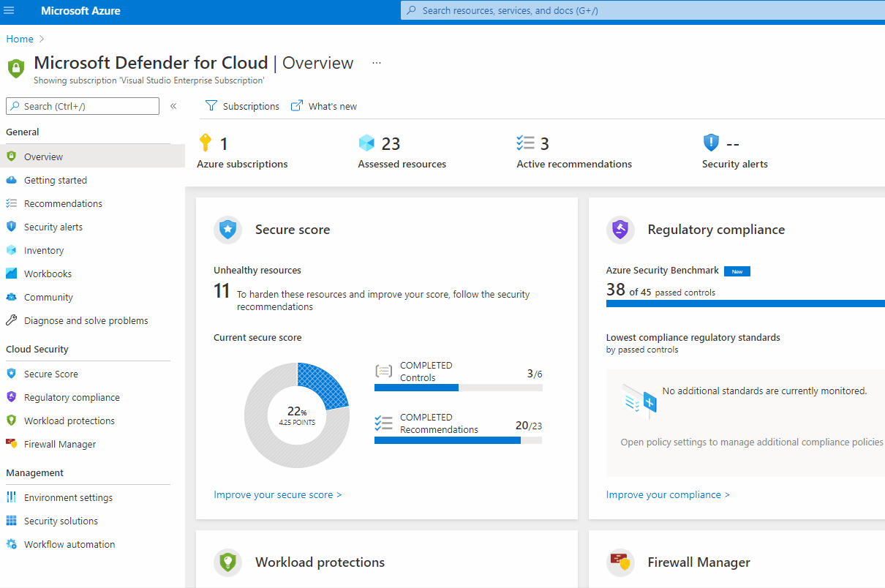Click the Firewall Manager card icon
Image resolution: width=885 pixels, height=588 pixels.
tap(620, 562)
